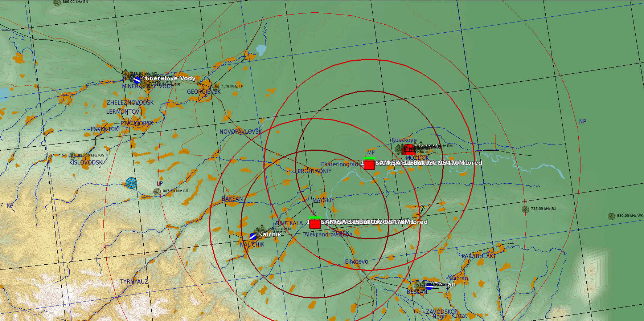This screenshot has height=321, width=644.
Task: Click the KISLOVODSK city label
Action: coord(86,163)
